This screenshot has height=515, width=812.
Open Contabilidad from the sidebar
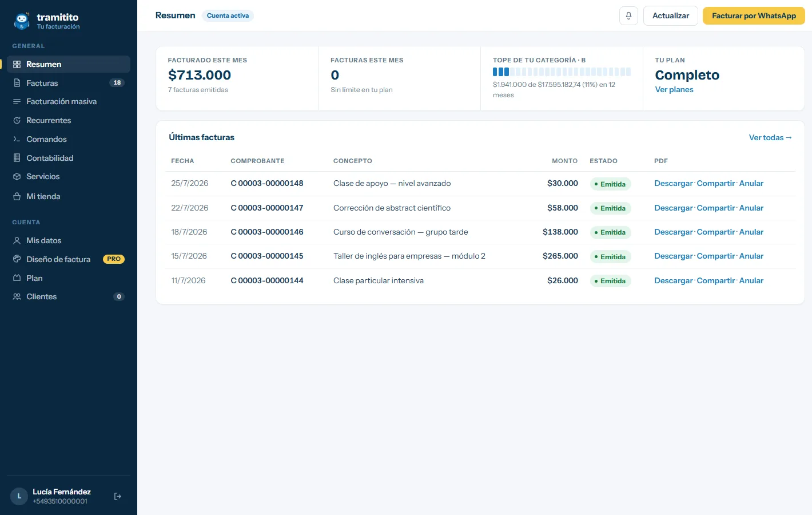point(69,158)
